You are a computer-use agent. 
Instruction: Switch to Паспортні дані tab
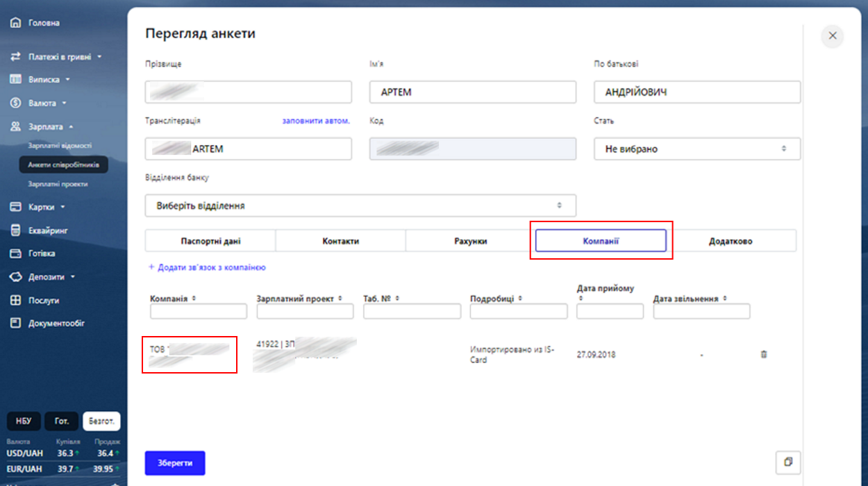coord(210,241)
